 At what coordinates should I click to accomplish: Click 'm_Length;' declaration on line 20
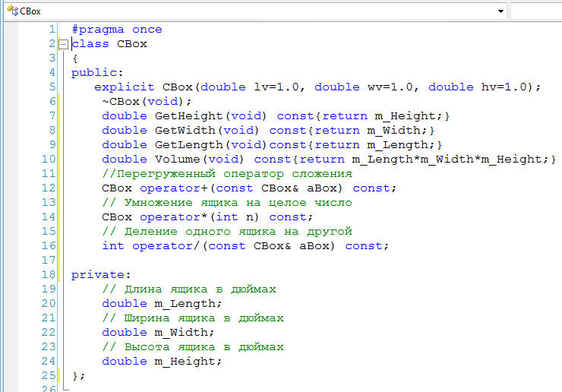point(188,303)
